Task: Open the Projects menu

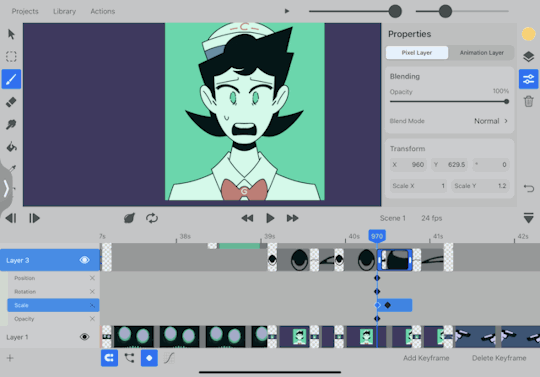Action: coord(25,11)
